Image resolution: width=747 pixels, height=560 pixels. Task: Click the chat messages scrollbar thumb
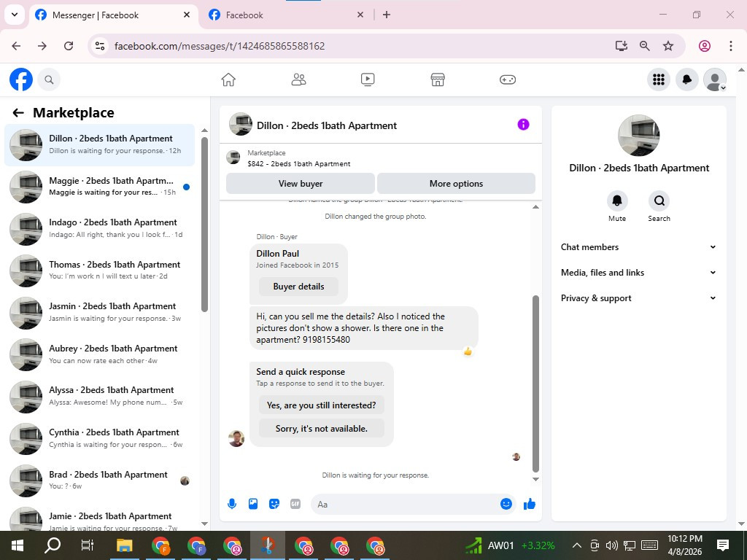[x=535, y=384]
